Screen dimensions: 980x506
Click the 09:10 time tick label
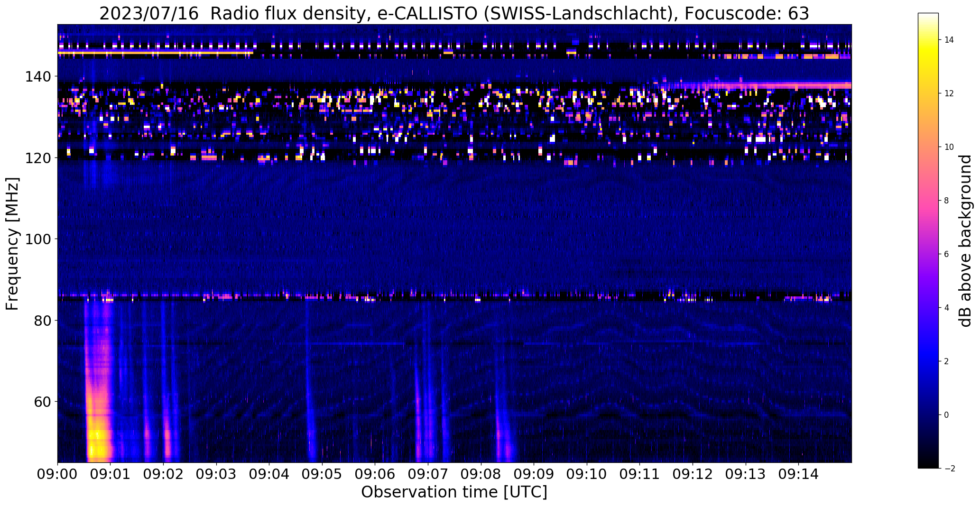coord(587,475)
